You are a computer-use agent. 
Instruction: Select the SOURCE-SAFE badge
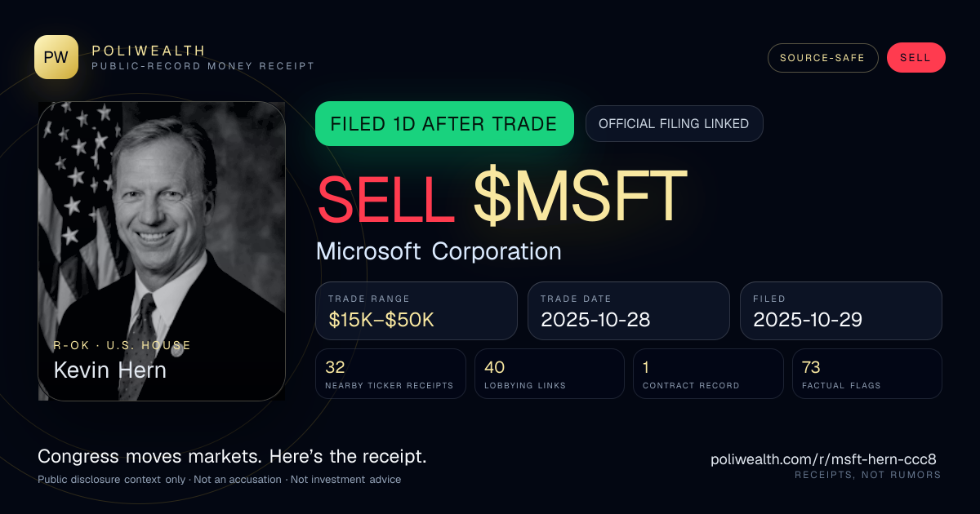(x=822, y=58)
